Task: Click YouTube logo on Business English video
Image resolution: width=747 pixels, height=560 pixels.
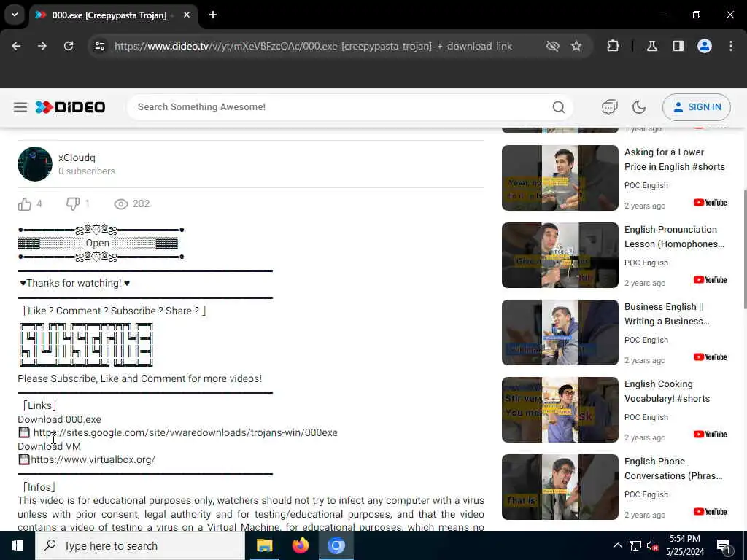Action: (x=710, y=357)
